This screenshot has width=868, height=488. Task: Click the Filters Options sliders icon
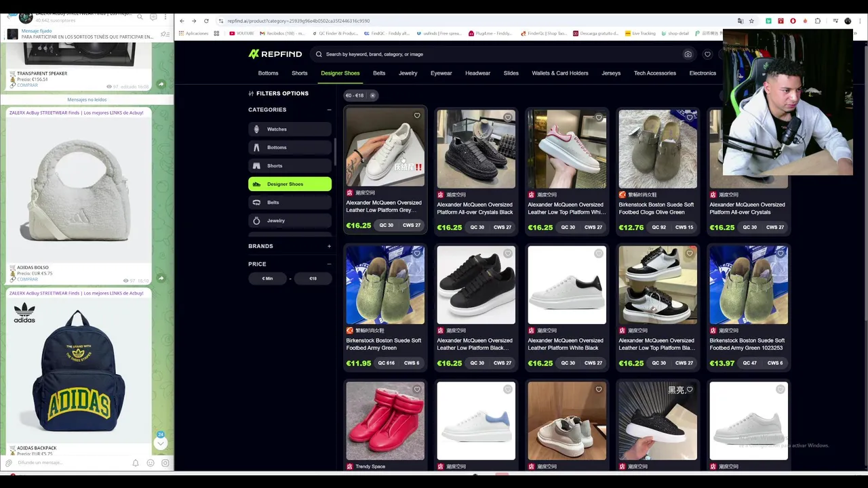(251, 94)
